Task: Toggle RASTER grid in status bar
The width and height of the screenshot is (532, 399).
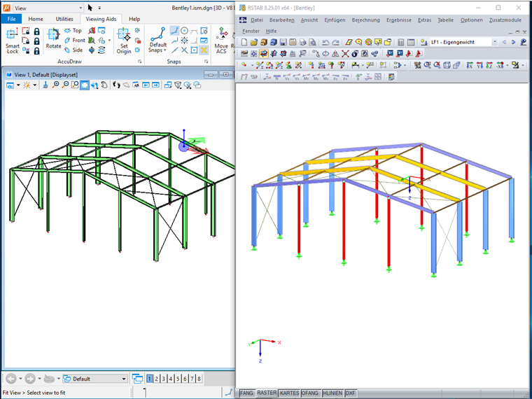Action: coord(266,393)
